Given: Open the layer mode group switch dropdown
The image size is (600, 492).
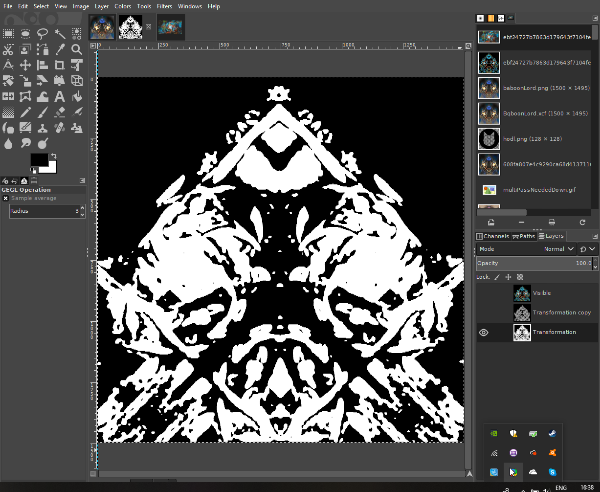Looking at the screenshot, I should pyautogui.click(x=588, y=249).
